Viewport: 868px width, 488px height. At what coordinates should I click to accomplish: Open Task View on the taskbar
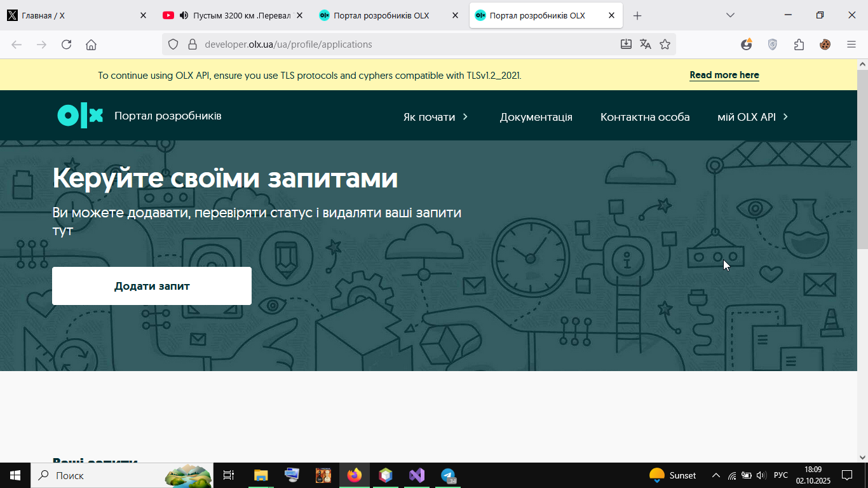pyautogui.click(x=229, y=475)
